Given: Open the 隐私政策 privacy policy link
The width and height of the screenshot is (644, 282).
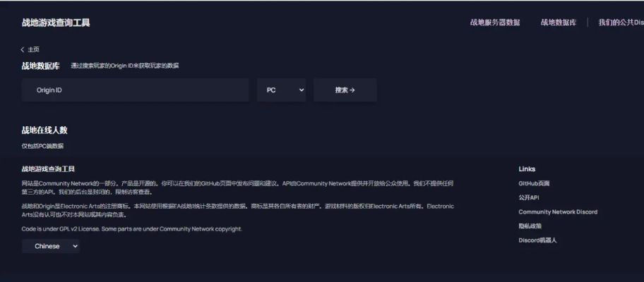Looking at the screenshot, I should tap(530, 226).
